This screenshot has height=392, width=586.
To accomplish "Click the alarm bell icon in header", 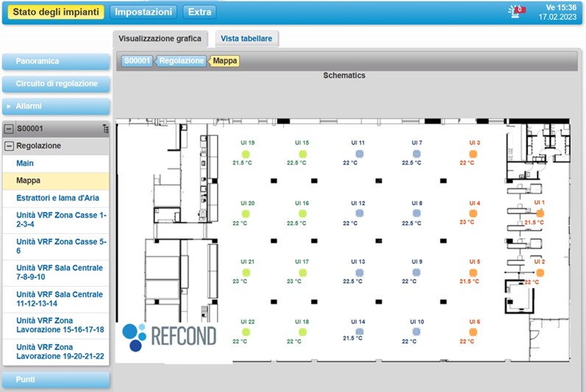I will click(x=516, y=11).
